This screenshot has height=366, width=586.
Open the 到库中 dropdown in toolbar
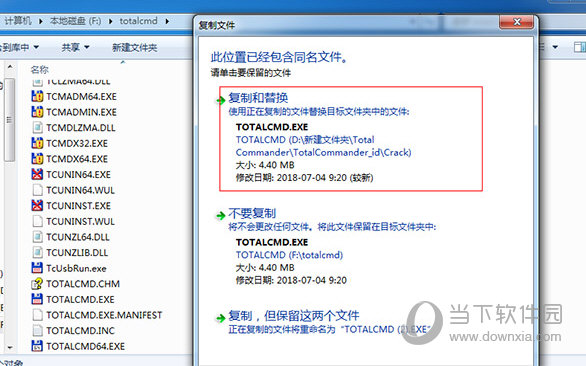tap(19, 47)
